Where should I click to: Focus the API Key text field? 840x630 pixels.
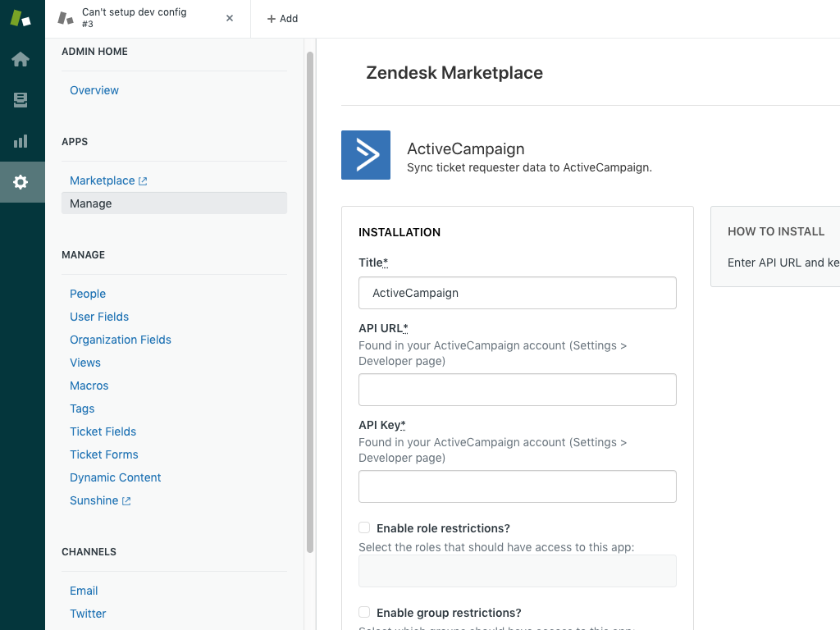(517, 486)
